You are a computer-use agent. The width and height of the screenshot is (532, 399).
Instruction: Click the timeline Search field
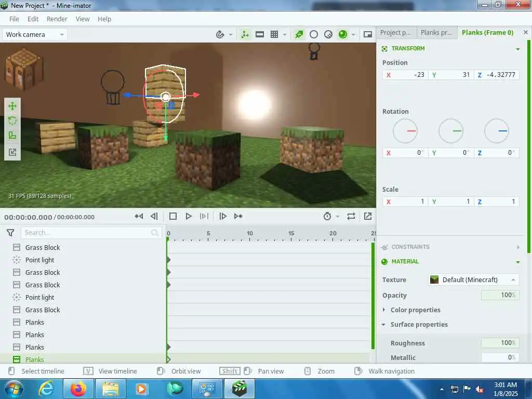(91, 232)
